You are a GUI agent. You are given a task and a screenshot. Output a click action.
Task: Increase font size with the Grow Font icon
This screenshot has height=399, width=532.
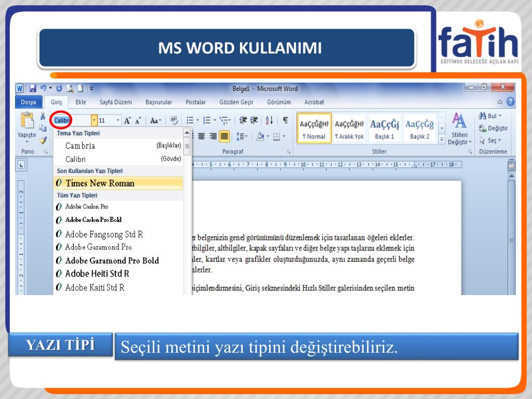[x=127, y=121]
